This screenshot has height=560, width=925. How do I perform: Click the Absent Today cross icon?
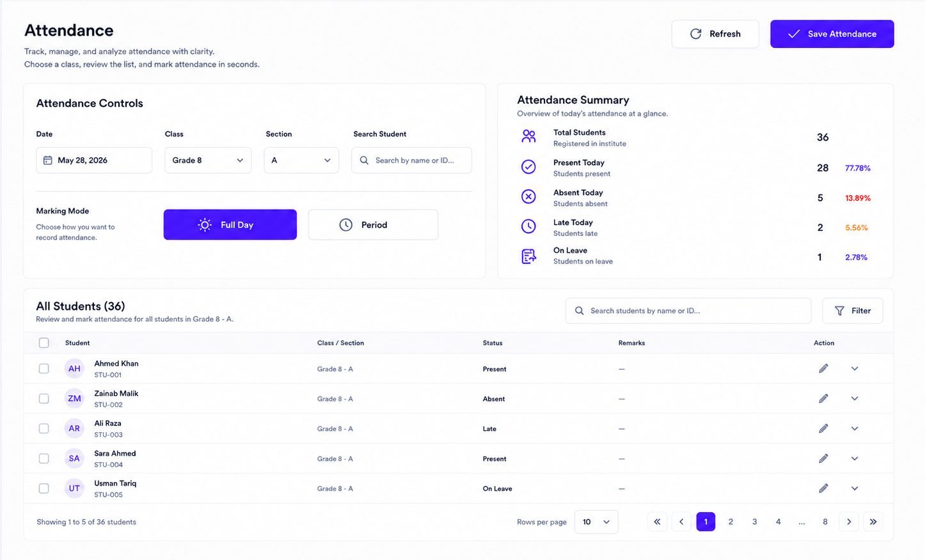pyautogui.click(x=528, y=197)
